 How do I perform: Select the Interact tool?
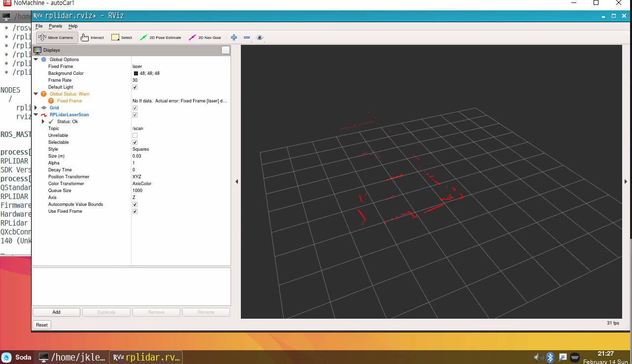[93, 37]
